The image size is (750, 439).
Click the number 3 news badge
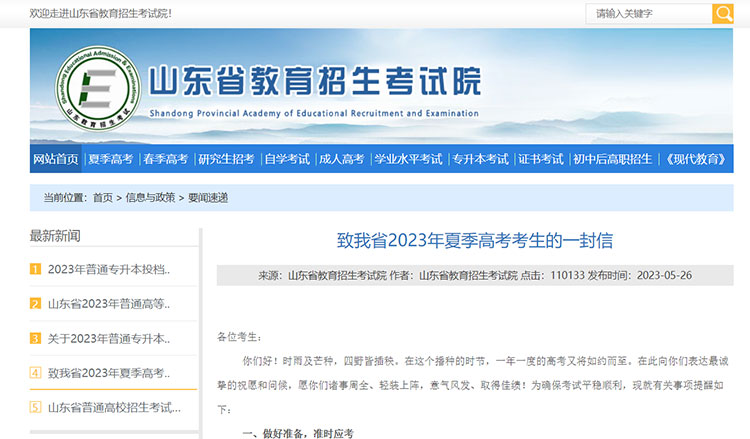(x=36, y=338)
